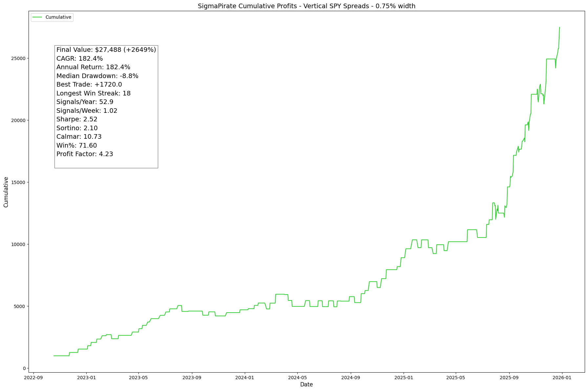Click the green Cumulative legend line sample
This screenshot has height=391, width=588.
pyautogui.click(x=38, y=17)
